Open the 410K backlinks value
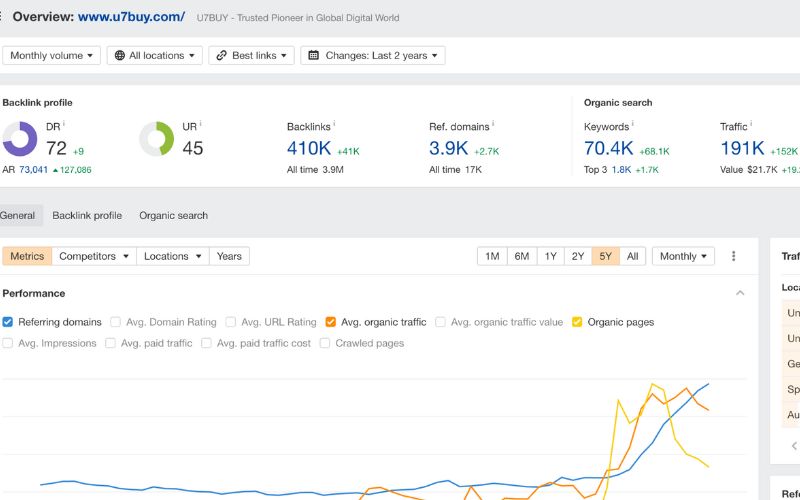This screenshot has width=800, height=500. pos(309,148)
